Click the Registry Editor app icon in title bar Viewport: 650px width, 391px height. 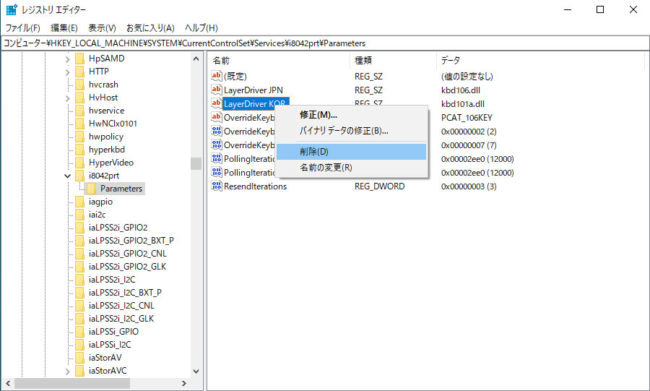tap(11, 9)
